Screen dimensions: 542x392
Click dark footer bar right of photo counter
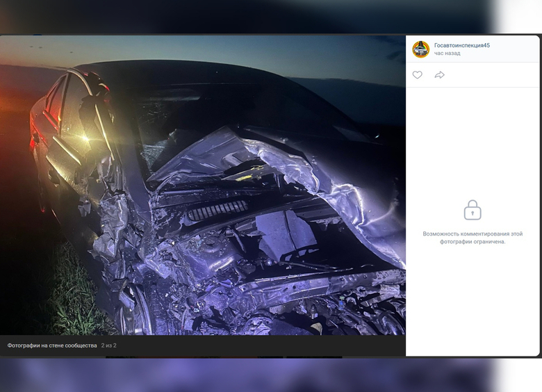coord(264,345)
